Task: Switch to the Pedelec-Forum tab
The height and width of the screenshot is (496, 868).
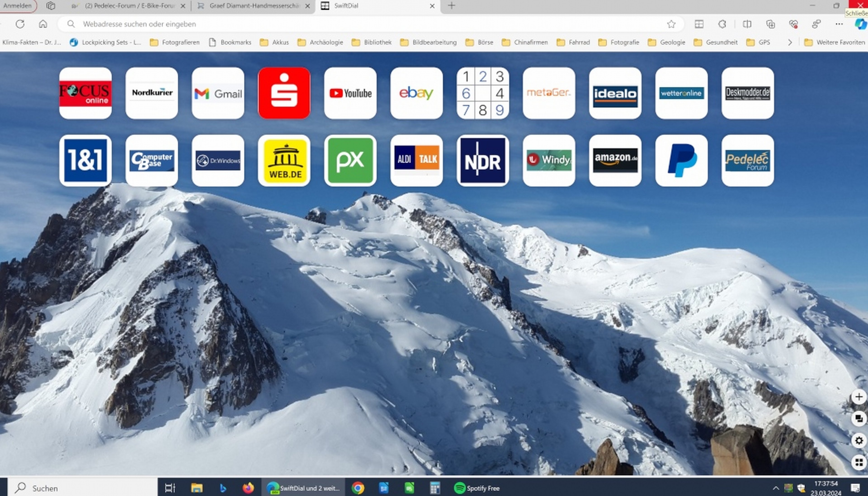Action: click(129, 6)
